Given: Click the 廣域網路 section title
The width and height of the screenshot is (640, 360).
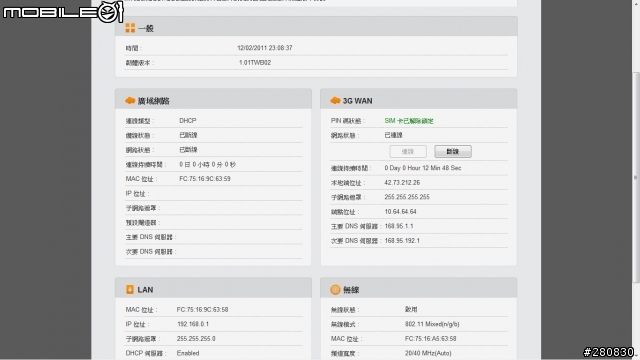Looking at the screenshot, I should click(x=153, y=101).
